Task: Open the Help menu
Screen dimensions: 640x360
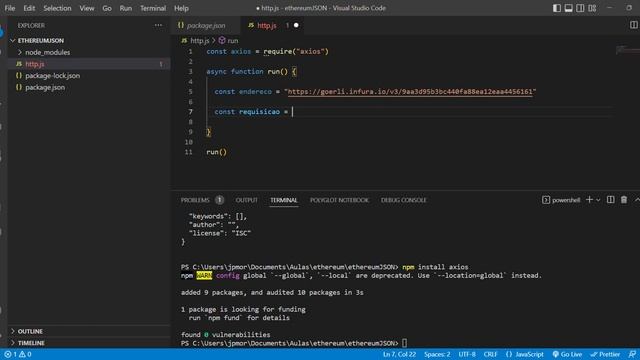Action: (181, 8)
